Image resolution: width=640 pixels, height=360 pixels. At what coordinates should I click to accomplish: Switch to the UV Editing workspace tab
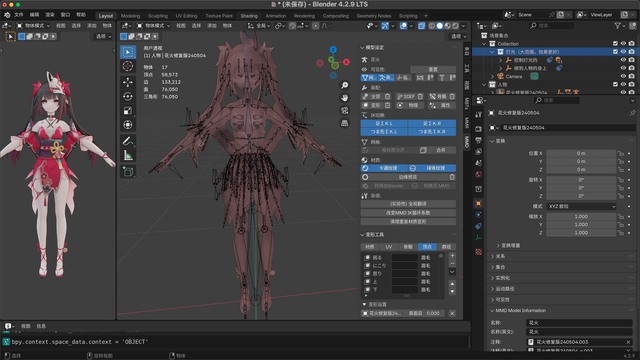[187, 16]
